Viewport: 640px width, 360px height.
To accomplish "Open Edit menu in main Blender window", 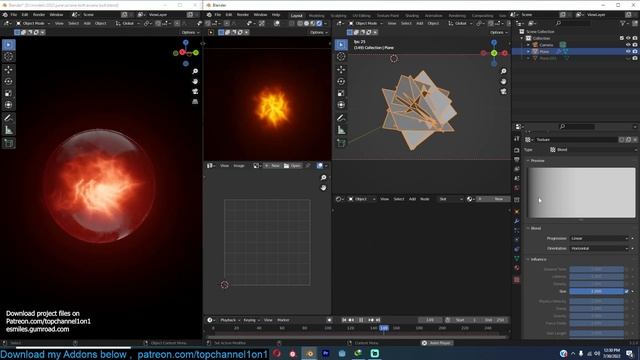I will pos(229,15).
